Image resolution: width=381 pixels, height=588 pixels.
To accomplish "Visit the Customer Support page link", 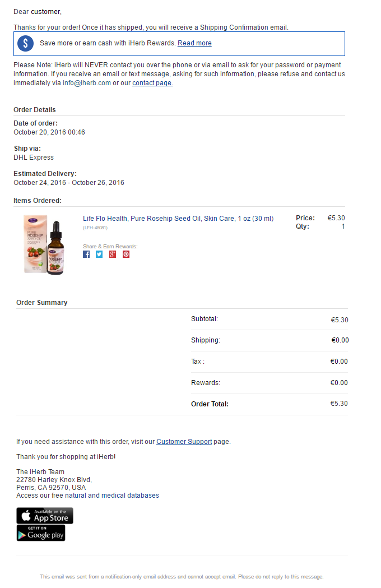I will point(184,442).
